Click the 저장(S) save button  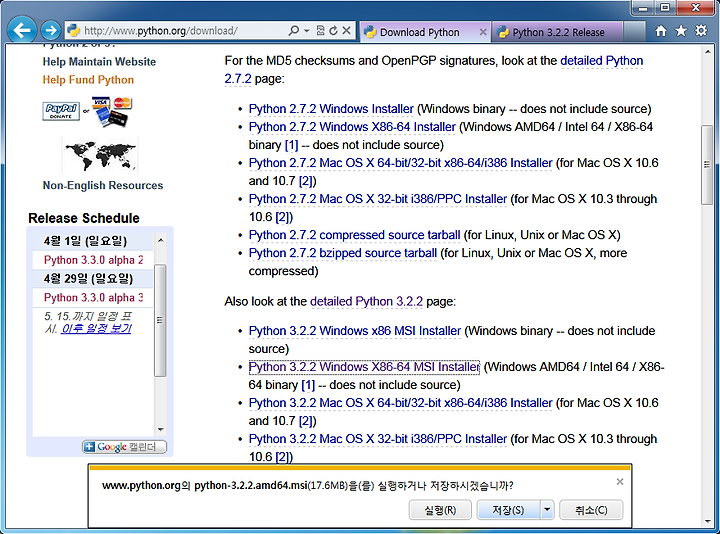click(508, 510)
